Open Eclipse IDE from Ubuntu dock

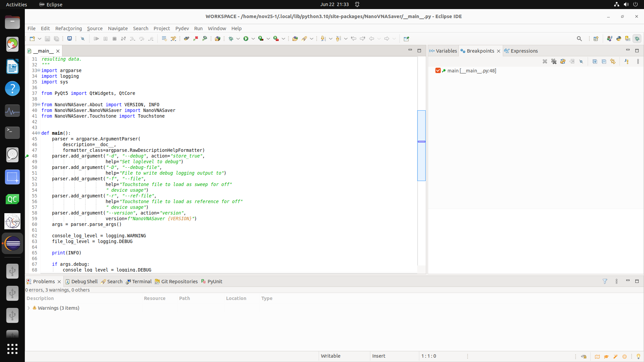(12, 243)
